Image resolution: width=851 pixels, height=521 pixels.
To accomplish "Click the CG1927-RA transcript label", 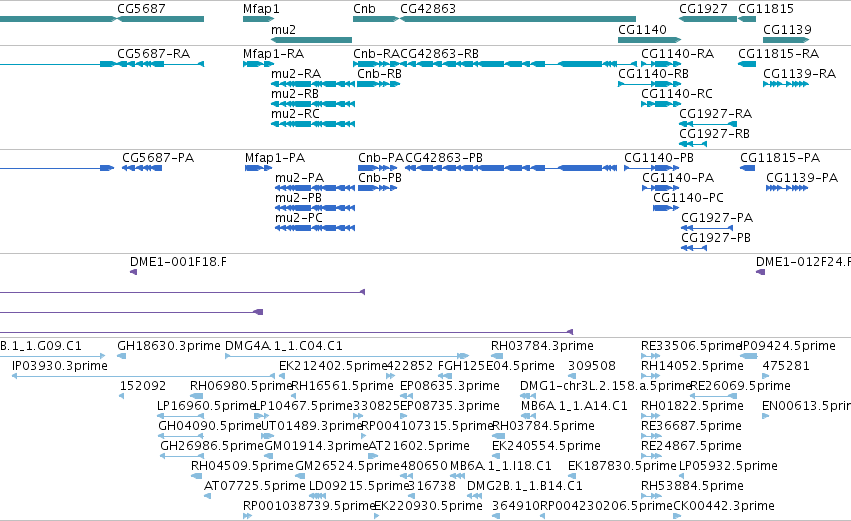I will (715, 114).
